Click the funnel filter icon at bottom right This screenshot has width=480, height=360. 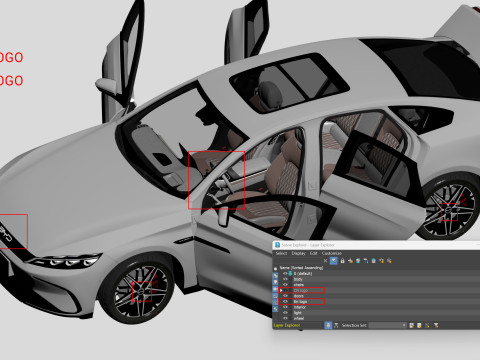(436, 325)
